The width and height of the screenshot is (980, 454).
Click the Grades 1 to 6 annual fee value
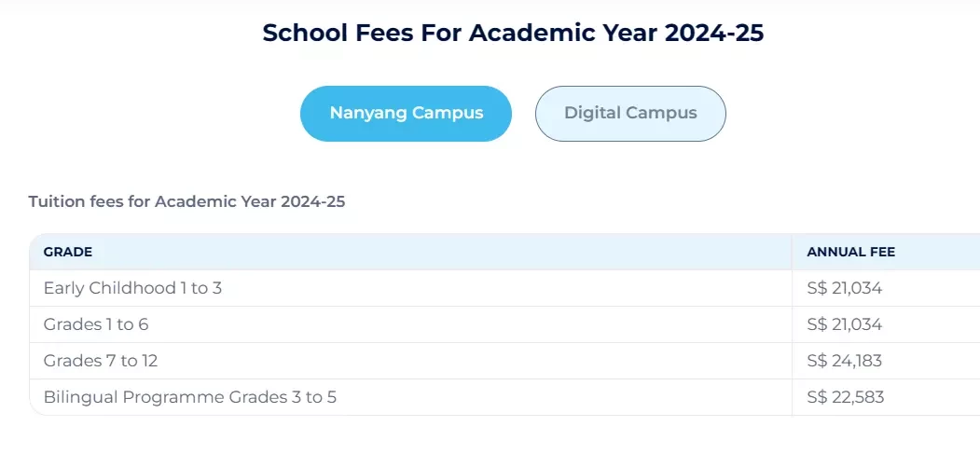pyautogui.click(x=845, y=324)
